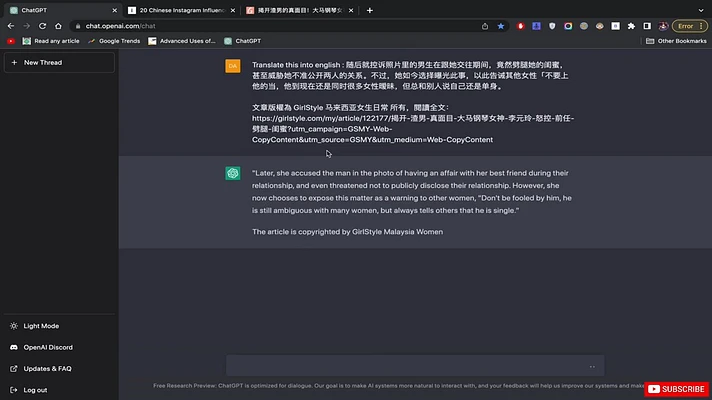The image size is (712, 400).
Task: Click the ChatGPT response logo avatar
Action: (233, 173)
